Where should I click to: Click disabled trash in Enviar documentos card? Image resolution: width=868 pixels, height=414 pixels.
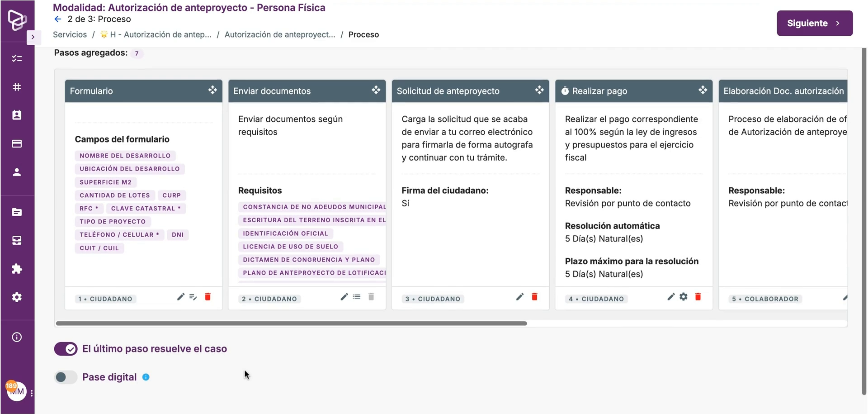coord(371,297)
